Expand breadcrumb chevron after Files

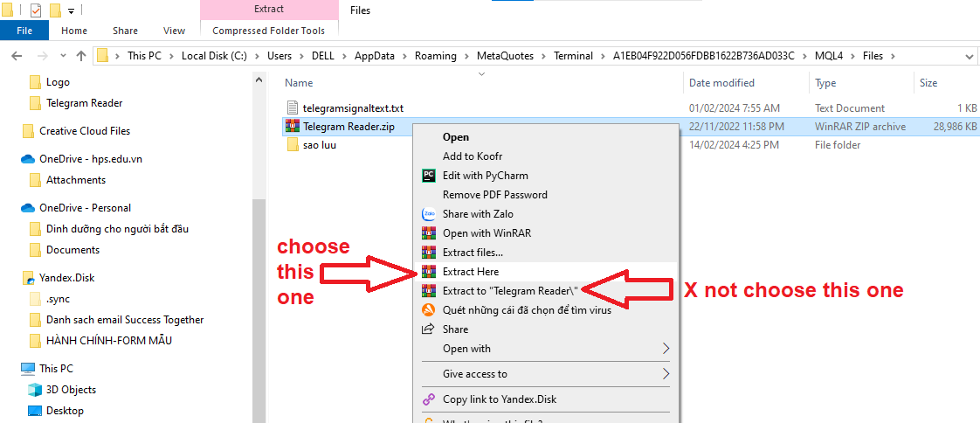coord(894,56)
